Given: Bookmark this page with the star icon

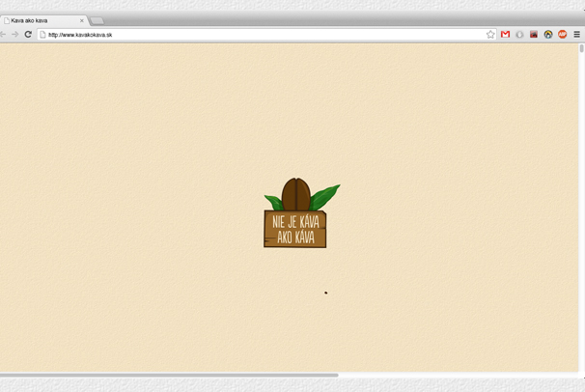Looking at the screenshot, I should click(490, 34).
